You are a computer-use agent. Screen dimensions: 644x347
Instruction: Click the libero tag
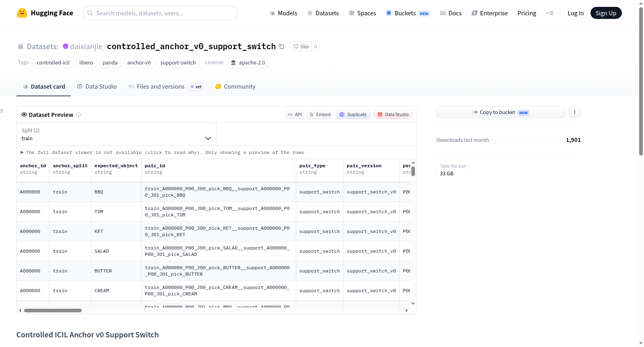[86, 62]
